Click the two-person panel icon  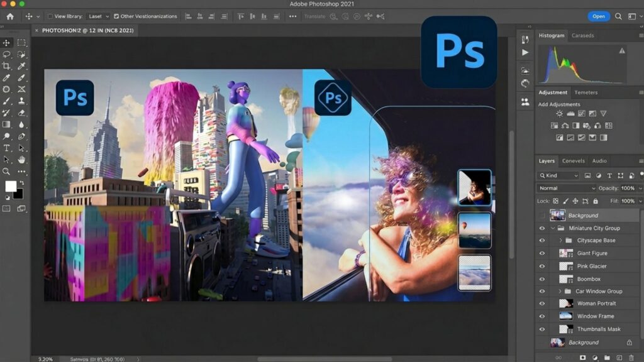[525, 102]
